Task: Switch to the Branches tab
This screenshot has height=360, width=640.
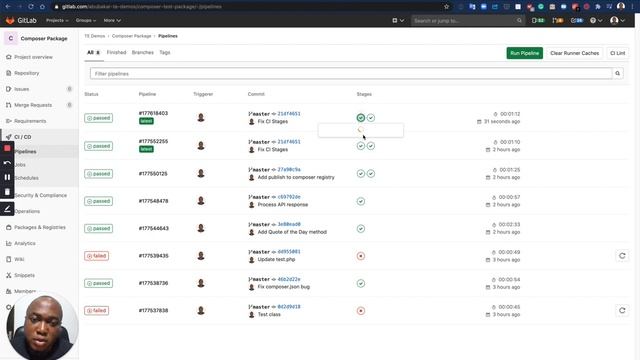Action: [142, 53]
